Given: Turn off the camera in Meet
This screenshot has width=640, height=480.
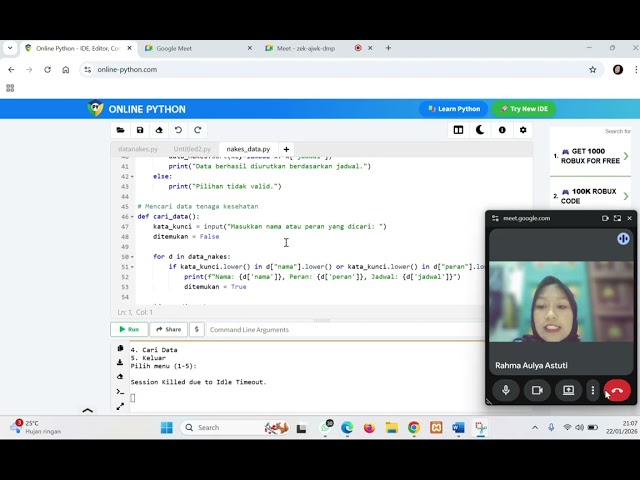Looking at the screenshot, I should point(537,390).
